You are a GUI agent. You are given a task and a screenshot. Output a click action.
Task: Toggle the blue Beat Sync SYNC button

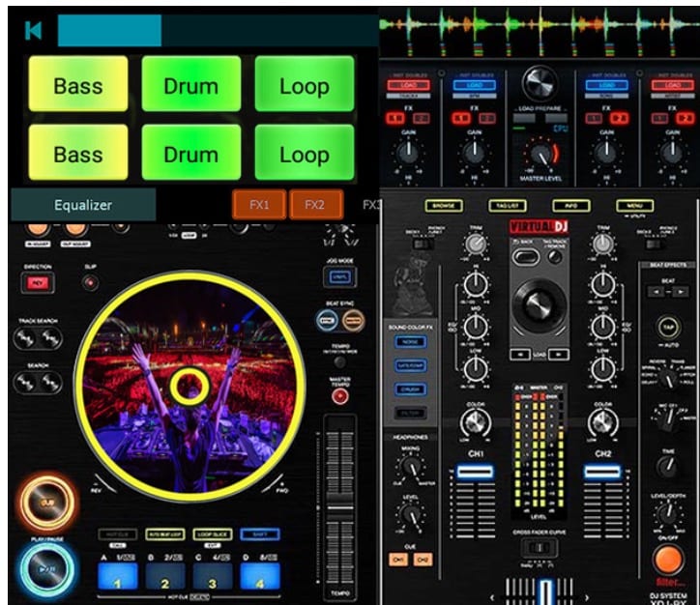(x=327, y=320)
